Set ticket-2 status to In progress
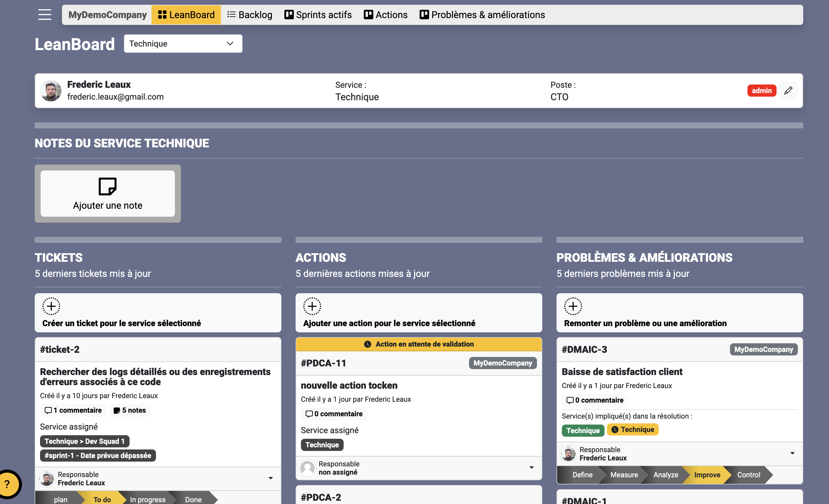Image resolution: width=829 pixels, height=504 pixels. (147, 499)
